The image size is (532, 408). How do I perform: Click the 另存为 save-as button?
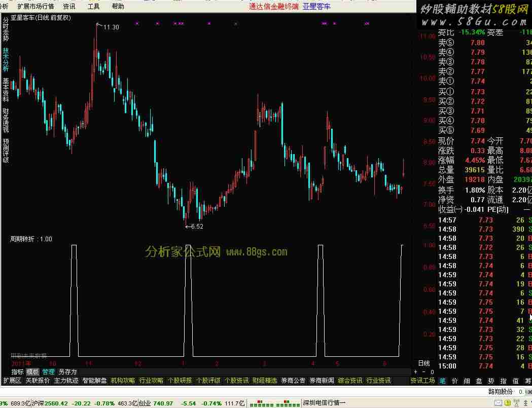(67, 372)
